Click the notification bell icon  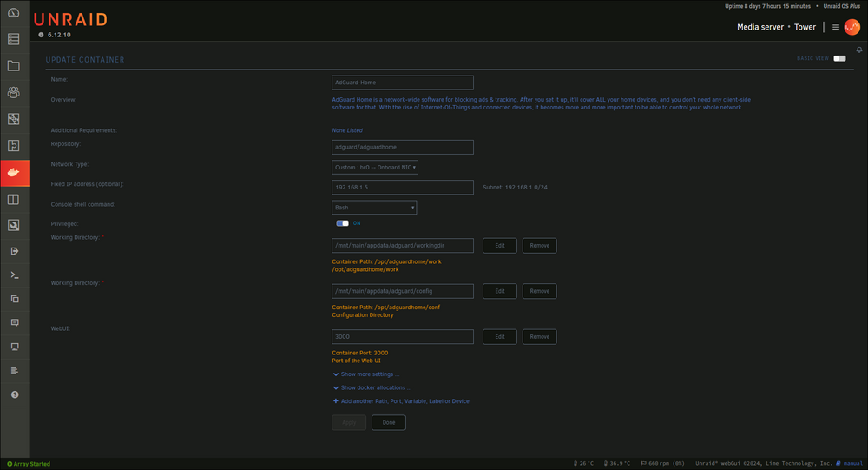pos(859,50)
